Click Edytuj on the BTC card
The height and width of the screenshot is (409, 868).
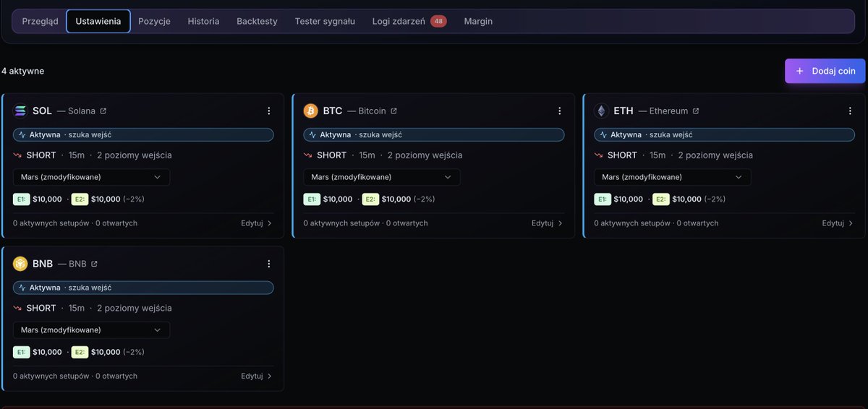548,223
